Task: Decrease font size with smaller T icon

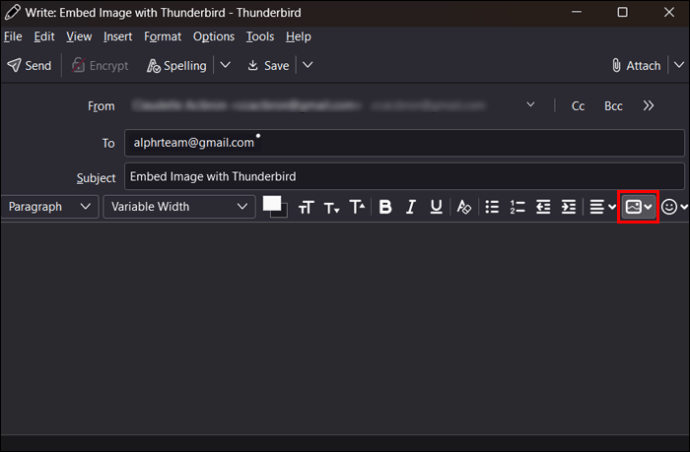Action: pyautogui.click(x=331, y=207)
